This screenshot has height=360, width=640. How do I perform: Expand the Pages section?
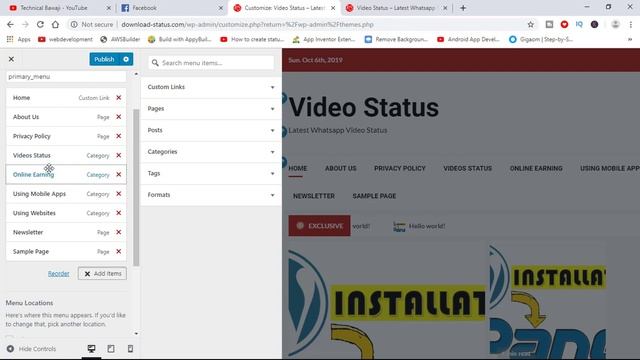click(x=211, y=109)
